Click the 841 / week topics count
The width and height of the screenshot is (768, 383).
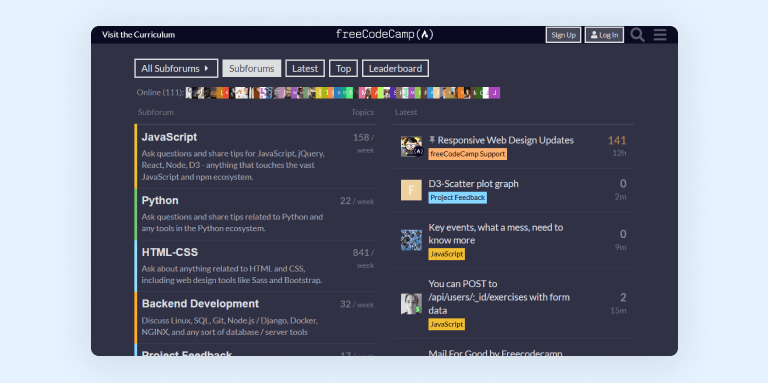tap(363, 259)
